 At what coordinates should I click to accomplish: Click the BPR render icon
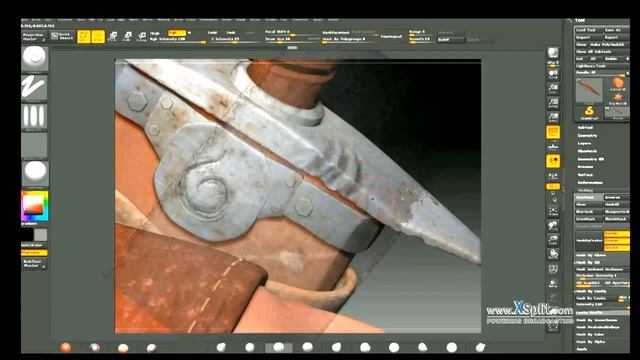pyautogui.click(x=553, y=53)
